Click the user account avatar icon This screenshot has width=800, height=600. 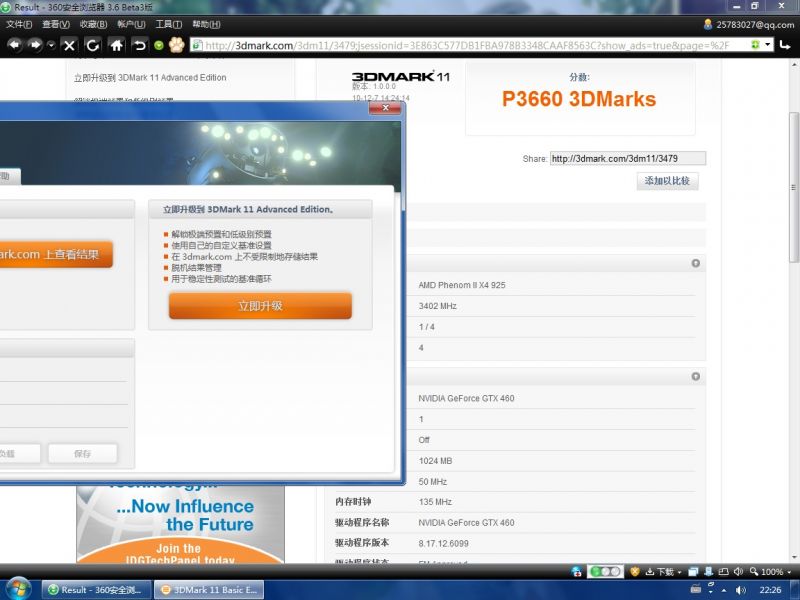[708, 24]
